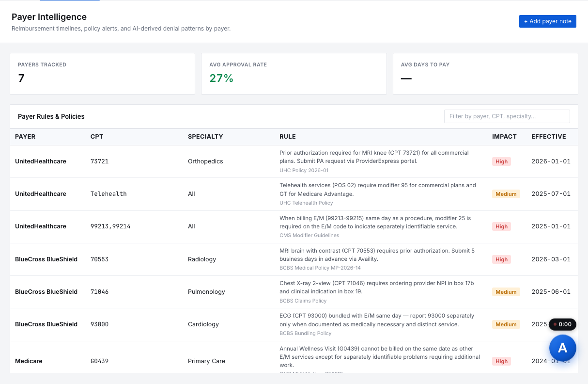Click the RULE column header
Viewport: 588px width, 384px height.
pyautogui.click(x=288, y=137)
